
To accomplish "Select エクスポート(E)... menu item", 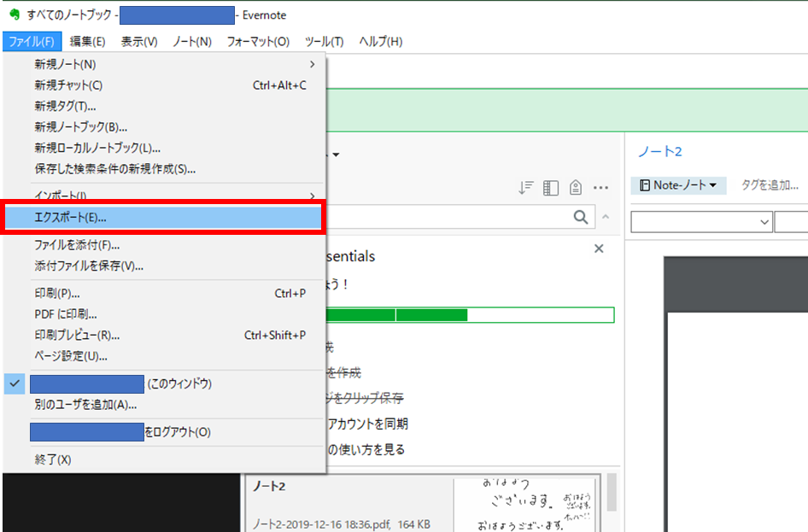I will [163, 218].
